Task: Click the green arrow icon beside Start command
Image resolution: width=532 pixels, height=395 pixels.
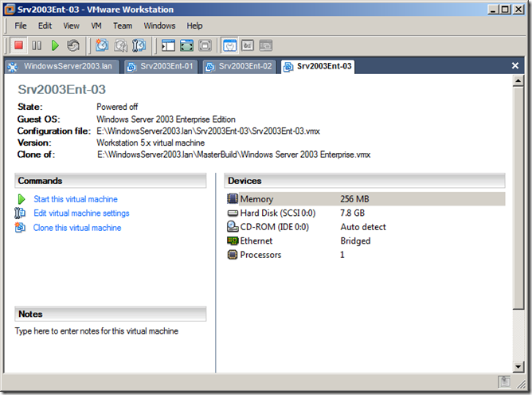Action: (22, 199)
